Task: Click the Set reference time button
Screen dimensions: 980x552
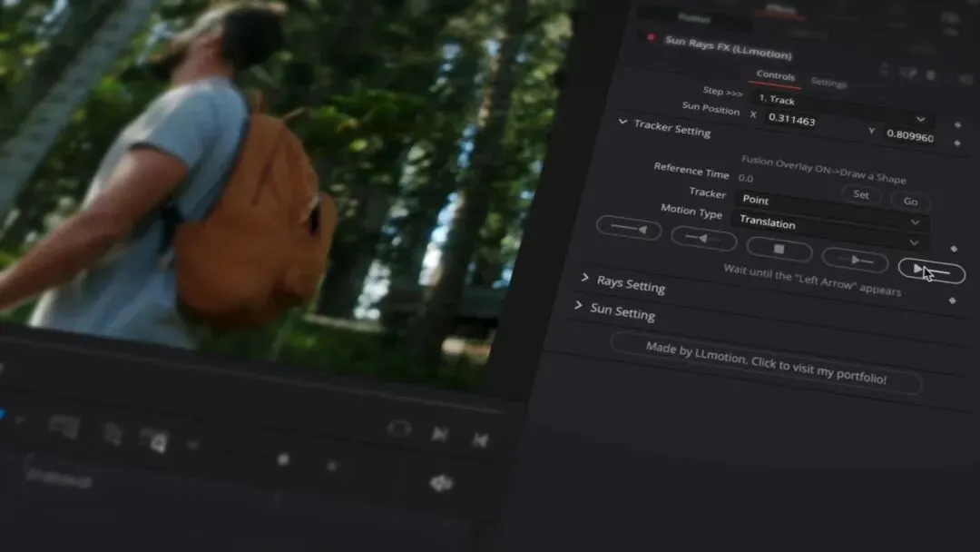Action: pyautogui.click(x=860, y=194)
